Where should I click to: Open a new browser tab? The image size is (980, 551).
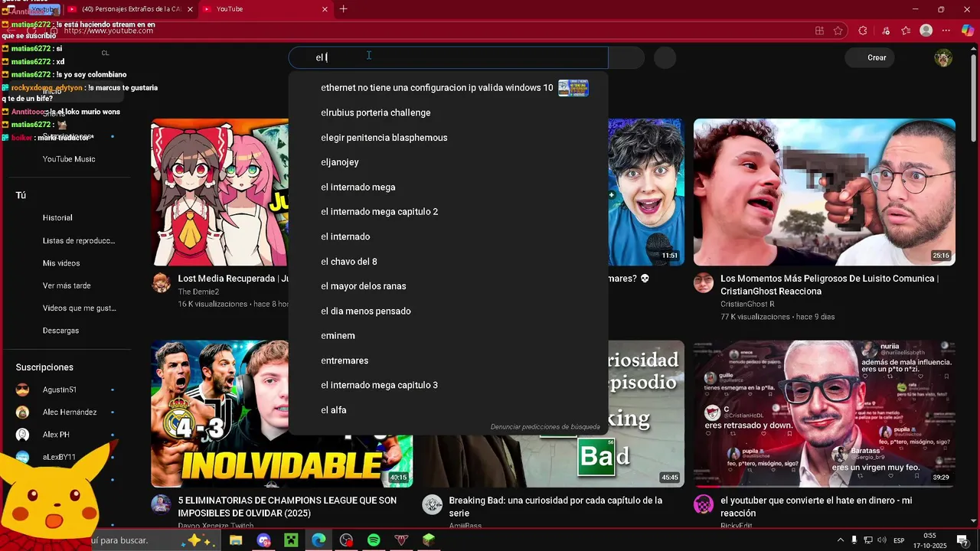click(x=343, y=9)
